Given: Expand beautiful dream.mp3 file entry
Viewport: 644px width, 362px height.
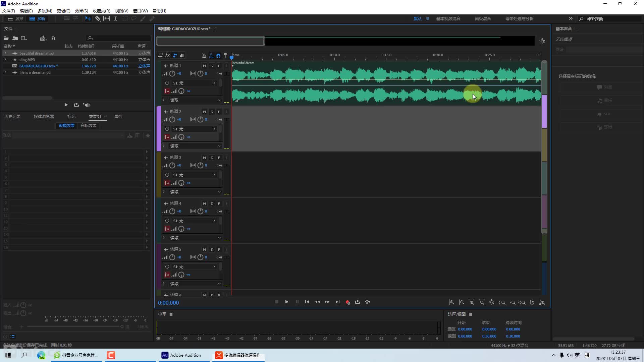Looking at the screenshot, I should pos(5,53).
